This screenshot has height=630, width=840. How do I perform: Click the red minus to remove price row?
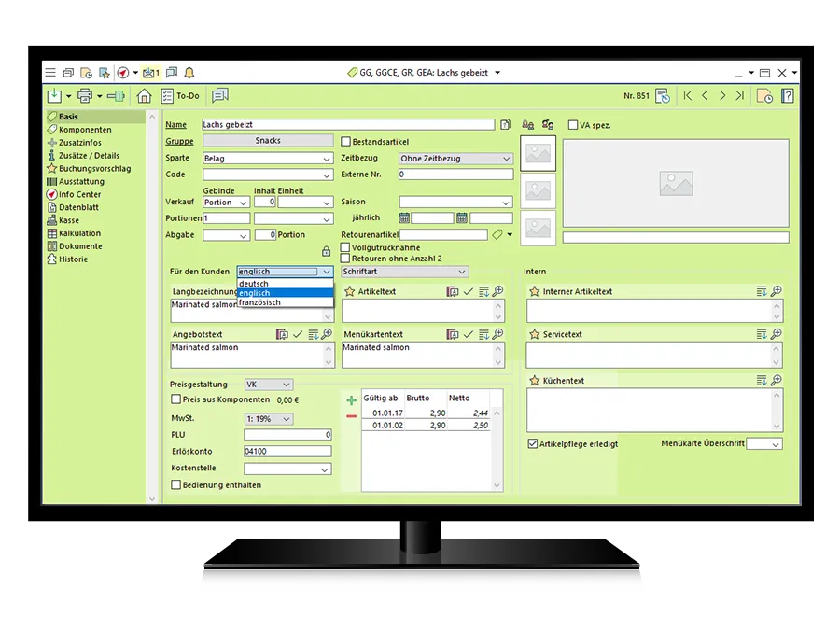click(352, 415)
